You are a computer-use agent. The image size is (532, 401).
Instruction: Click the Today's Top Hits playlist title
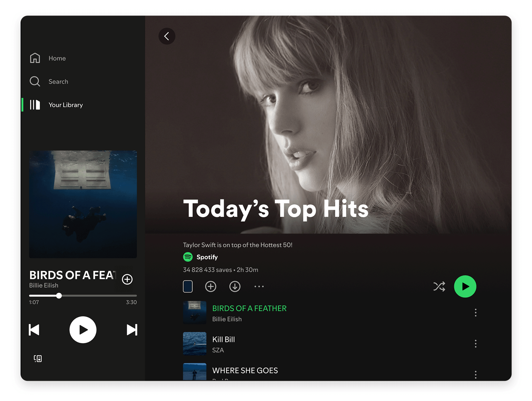276,209
